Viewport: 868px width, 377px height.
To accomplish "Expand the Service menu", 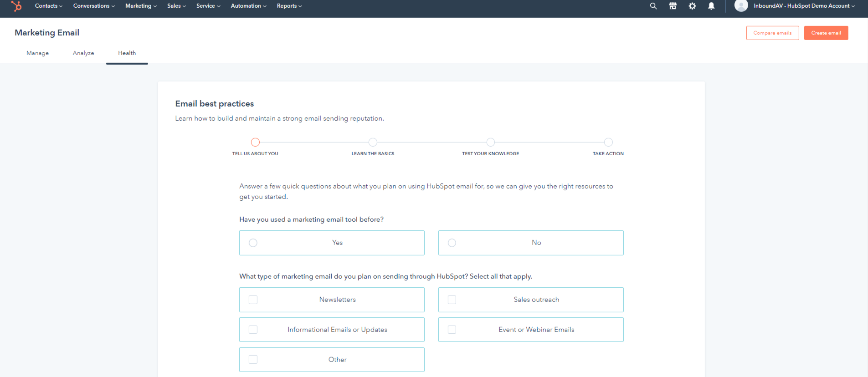I will point(208,6).
